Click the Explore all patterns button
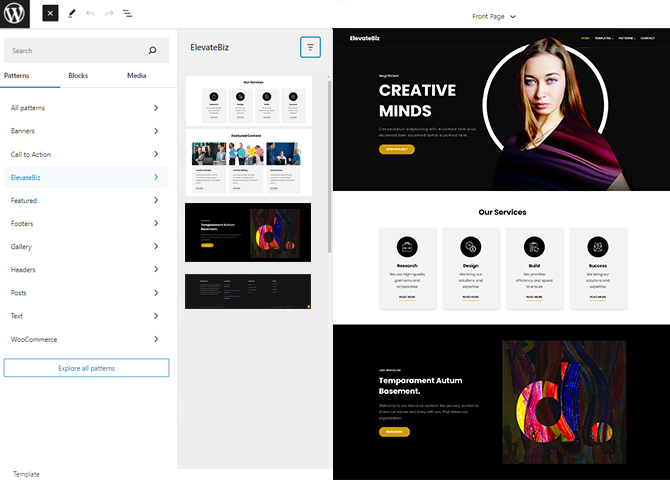670x480 pixels. coord(86,368)
